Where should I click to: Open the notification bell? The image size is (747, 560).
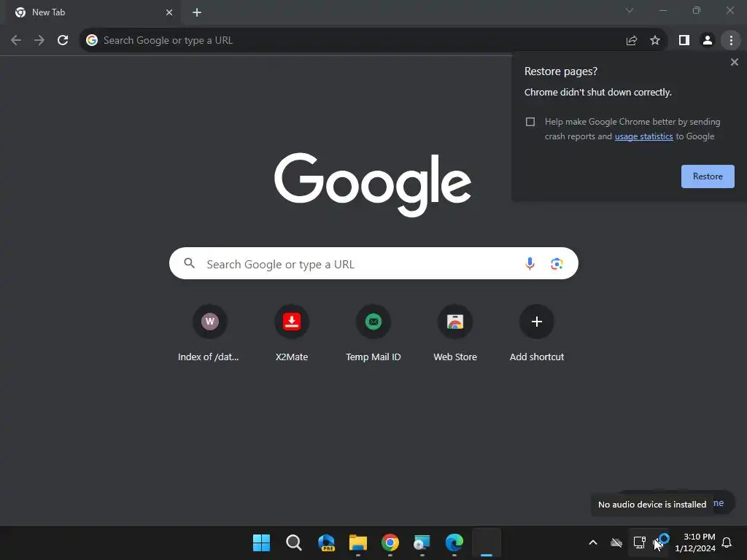[x=727, y=542]
